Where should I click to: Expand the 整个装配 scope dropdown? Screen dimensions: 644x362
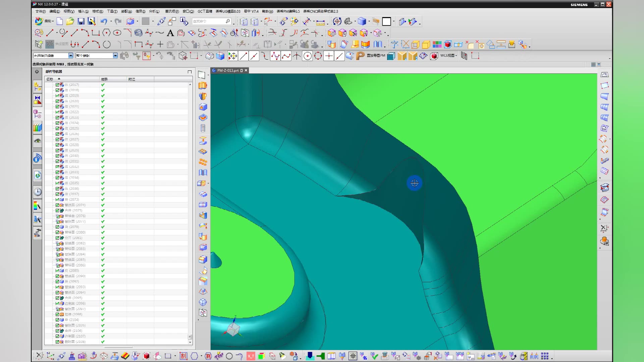(115, 56)
